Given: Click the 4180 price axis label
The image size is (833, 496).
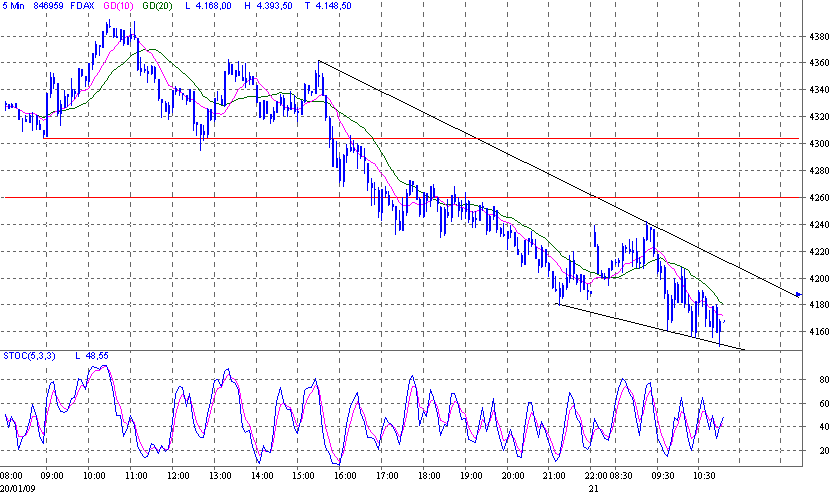Looking at the screenshot, I should [x=819, y=305].
